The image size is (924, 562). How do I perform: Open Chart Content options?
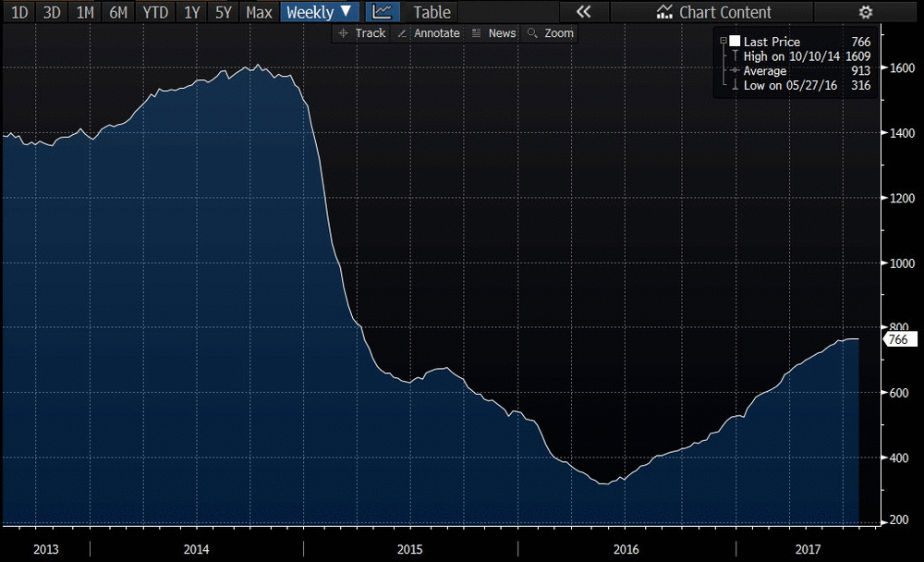coord(713,12)
